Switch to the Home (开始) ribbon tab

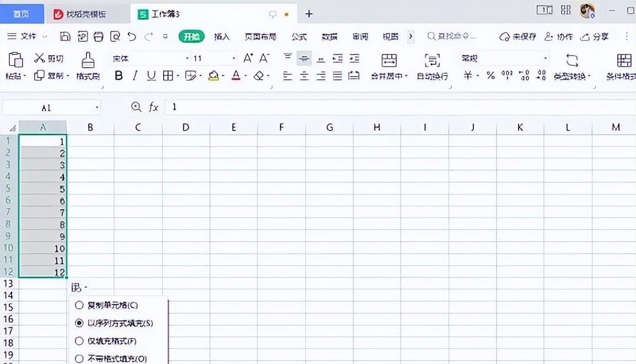[x=191, y=36]
